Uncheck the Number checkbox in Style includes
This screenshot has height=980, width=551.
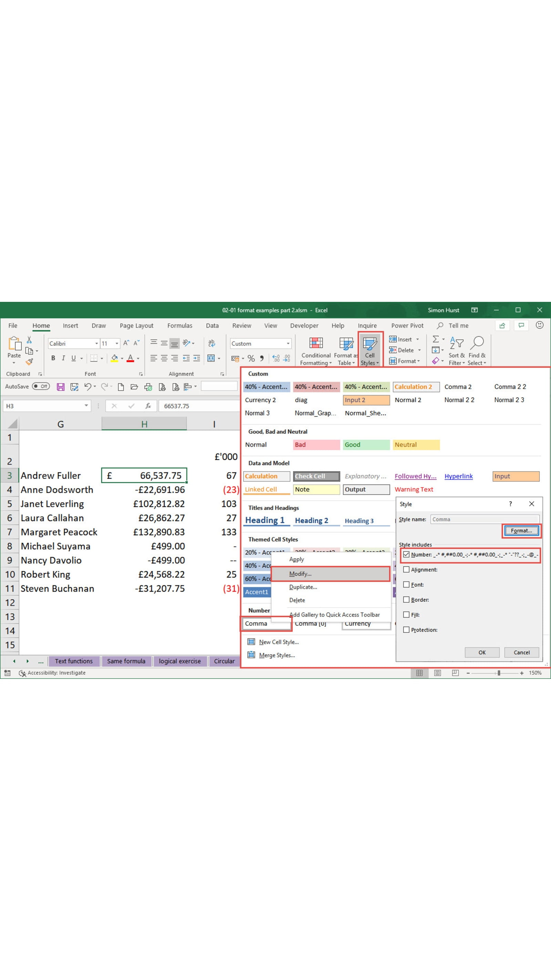click(406, 555)
